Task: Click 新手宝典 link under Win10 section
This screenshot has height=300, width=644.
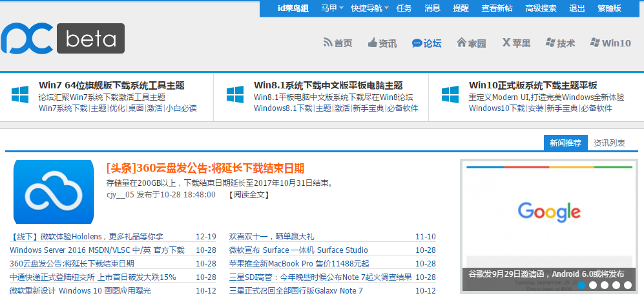Action: pos(562,108)
